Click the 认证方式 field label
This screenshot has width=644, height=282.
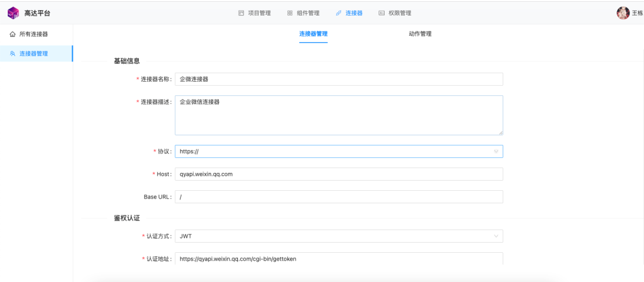(x=159, y=236)
